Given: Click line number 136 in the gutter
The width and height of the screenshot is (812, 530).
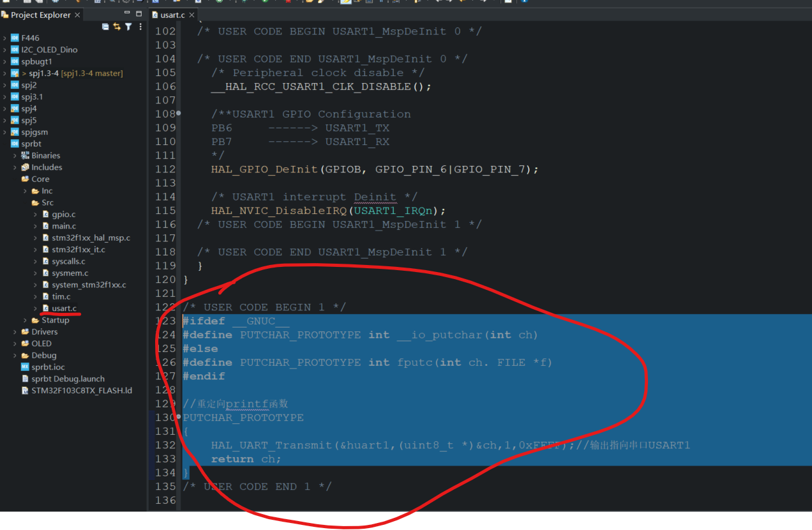Looking at the screenshot, I should click(x=165, y=501).
